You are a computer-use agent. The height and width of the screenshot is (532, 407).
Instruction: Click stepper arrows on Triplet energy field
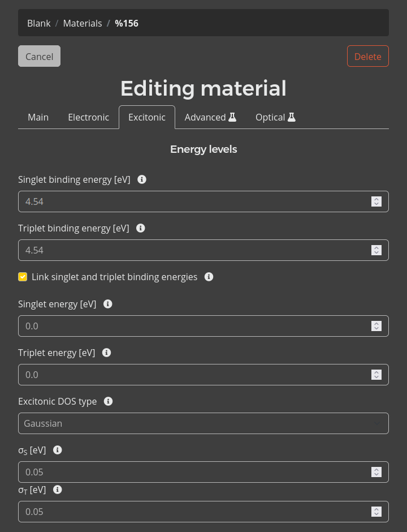[x=376, y=375]
